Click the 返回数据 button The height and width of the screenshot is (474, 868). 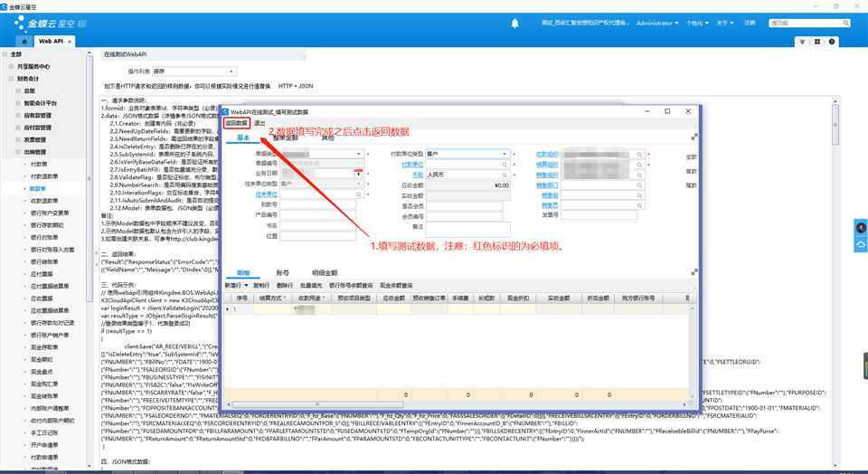click(236, 123)
